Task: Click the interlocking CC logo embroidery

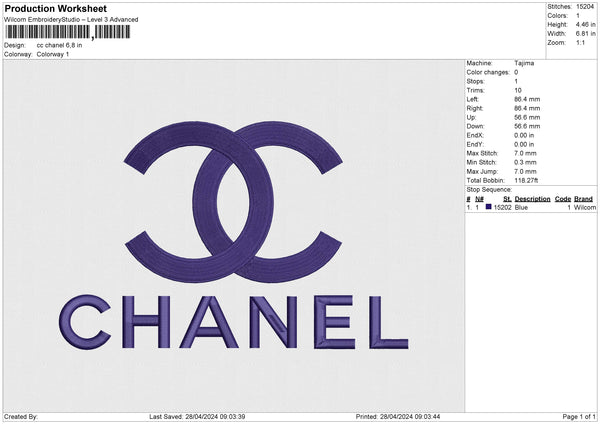Action: (x=234, y=201)
